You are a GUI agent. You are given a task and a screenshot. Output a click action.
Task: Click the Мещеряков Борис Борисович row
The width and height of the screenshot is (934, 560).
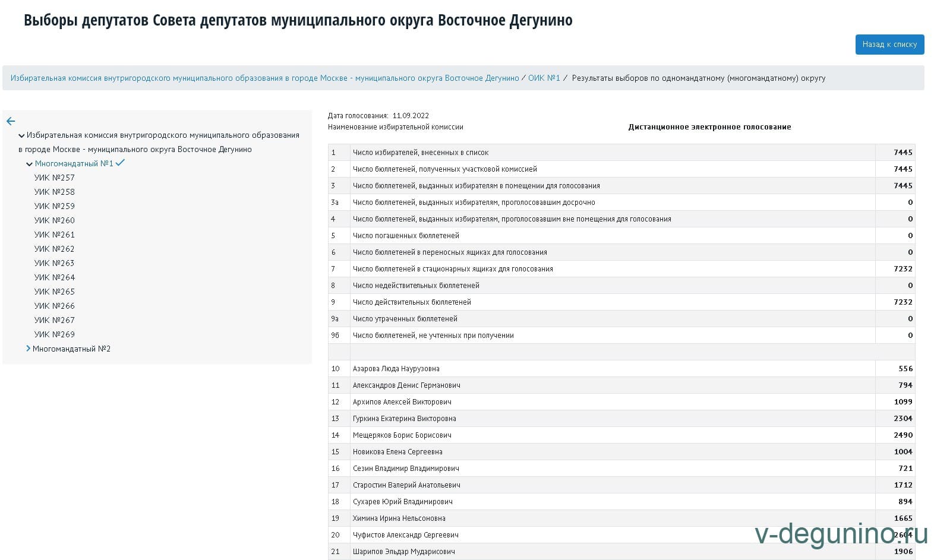coord(402,435)
